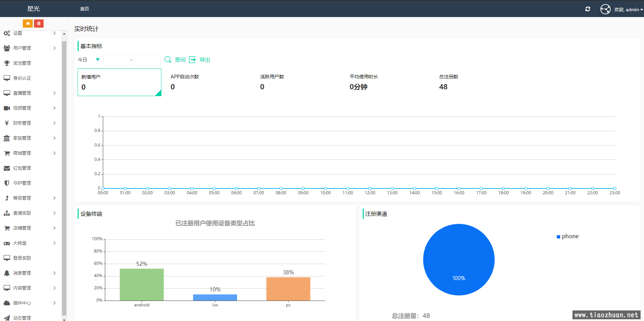The width and height of the screenshot is (644, 321).
Task: Click the blue ios bar
Action: point(215,297)
